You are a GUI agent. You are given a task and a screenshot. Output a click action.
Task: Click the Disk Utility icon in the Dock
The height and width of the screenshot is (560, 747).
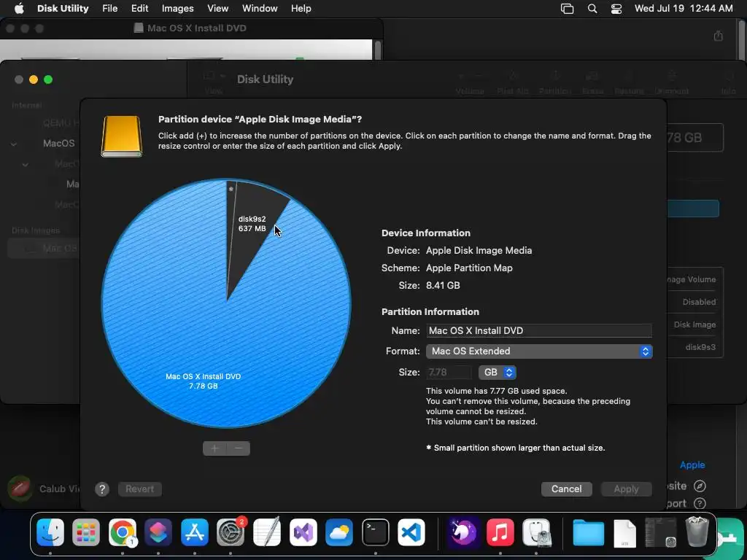click(536, 532)
